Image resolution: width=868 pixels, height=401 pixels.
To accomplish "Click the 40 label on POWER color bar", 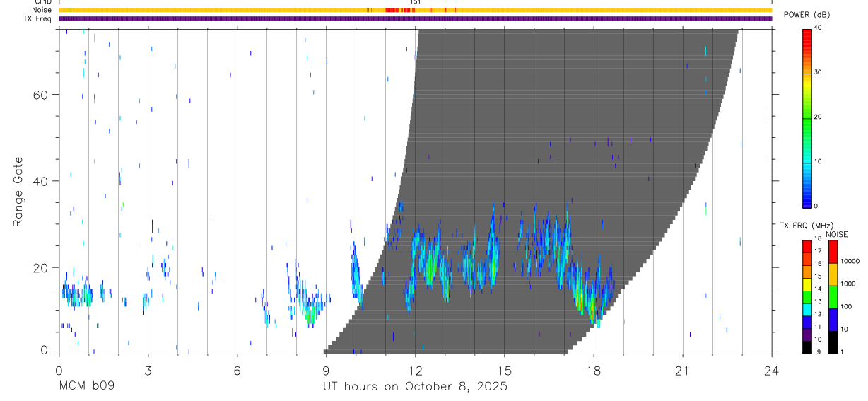I will coord(819,28).
